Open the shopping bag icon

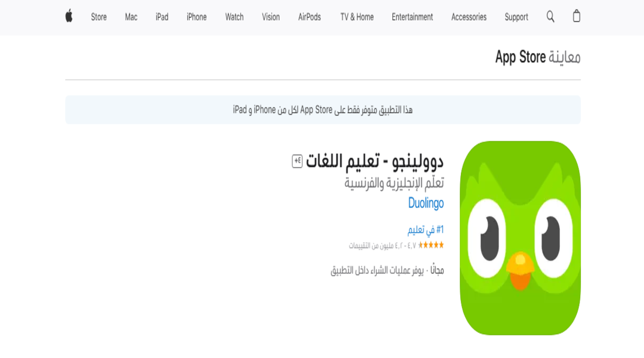tap(576, 16)
